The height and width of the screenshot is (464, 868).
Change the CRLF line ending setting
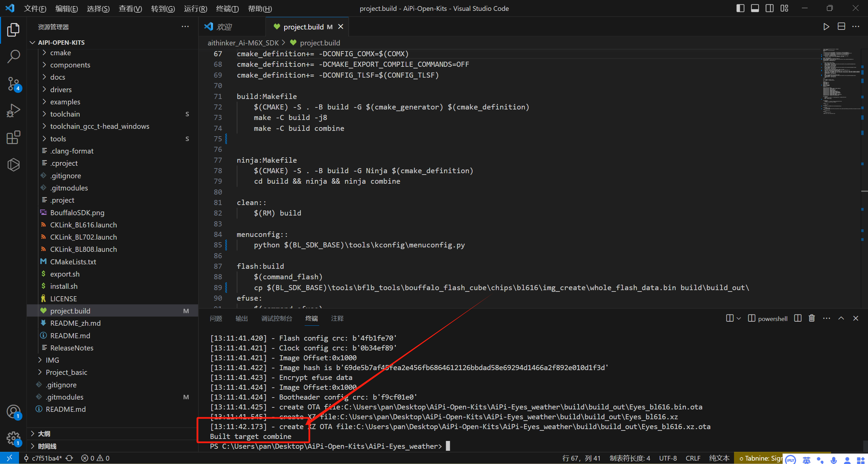(693, 458)
